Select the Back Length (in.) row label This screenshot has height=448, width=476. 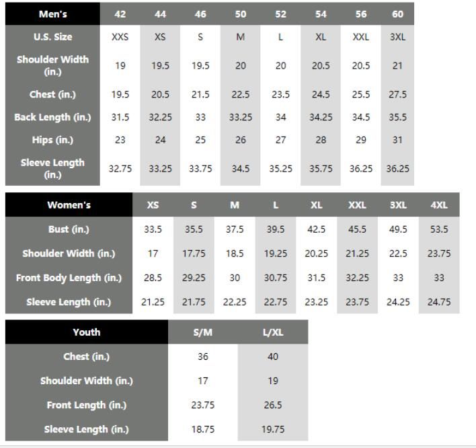[53, 117]
